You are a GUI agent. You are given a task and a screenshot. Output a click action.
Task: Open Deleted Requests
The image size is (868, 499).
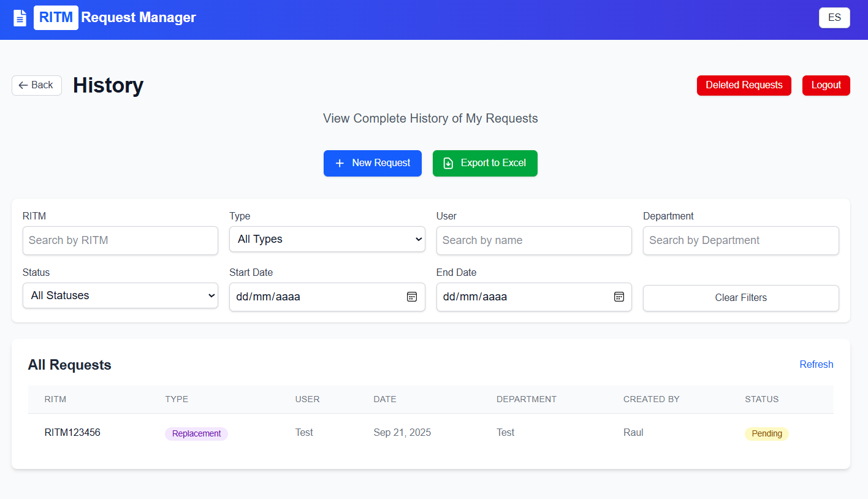[744, 85]
